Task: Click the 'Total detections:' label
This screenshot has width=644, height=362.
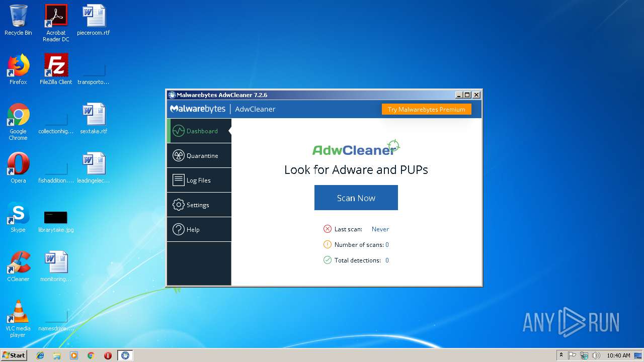Action: [358, 260]
